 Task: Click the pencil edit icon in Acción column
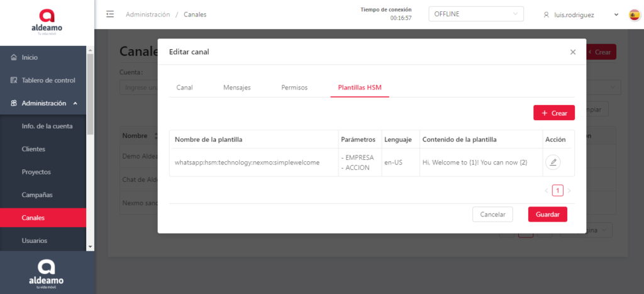[553, 162]
